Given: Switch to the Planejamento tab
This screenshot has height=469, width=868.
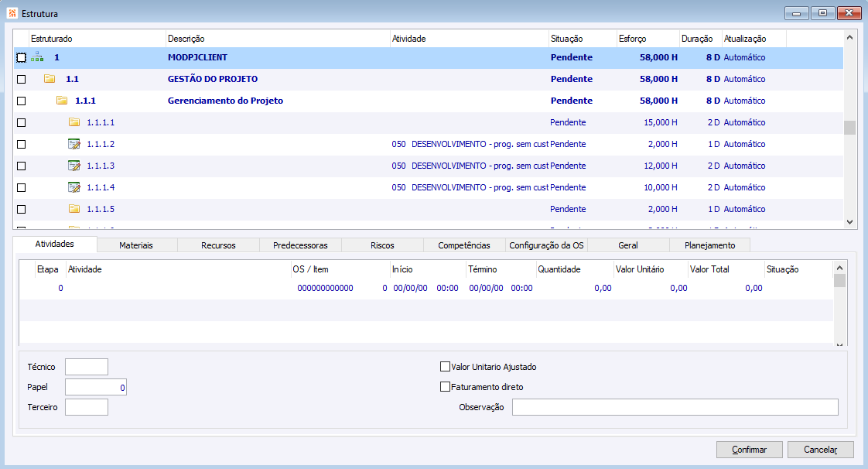Looking at the screenshot, I should click(709, 245).
